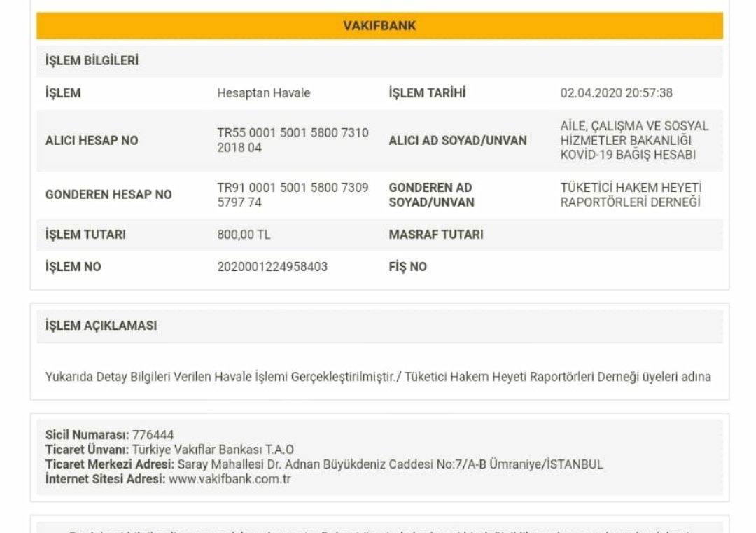756x533 pixels.
Task: Select the amount 800,00 TL
Action: point(244,235)
